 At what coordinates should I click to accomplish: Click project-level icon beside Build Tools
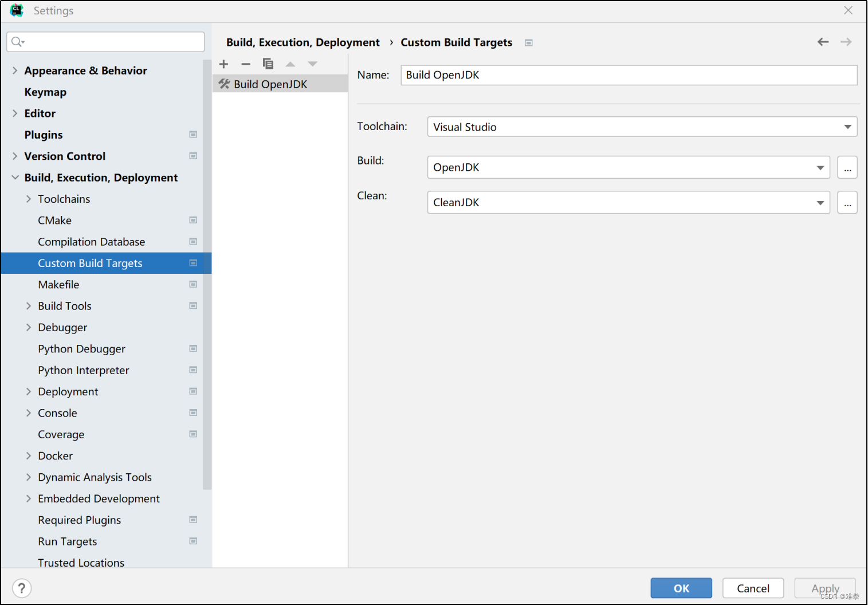(193, 306)
